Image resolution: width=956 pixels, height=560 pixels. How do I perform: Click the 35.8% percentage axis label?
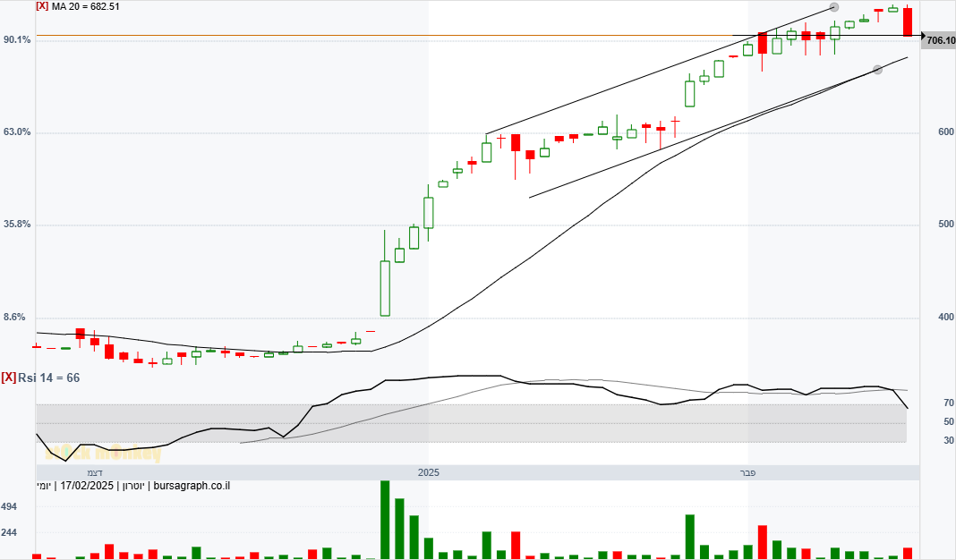[x=17, y=225]
